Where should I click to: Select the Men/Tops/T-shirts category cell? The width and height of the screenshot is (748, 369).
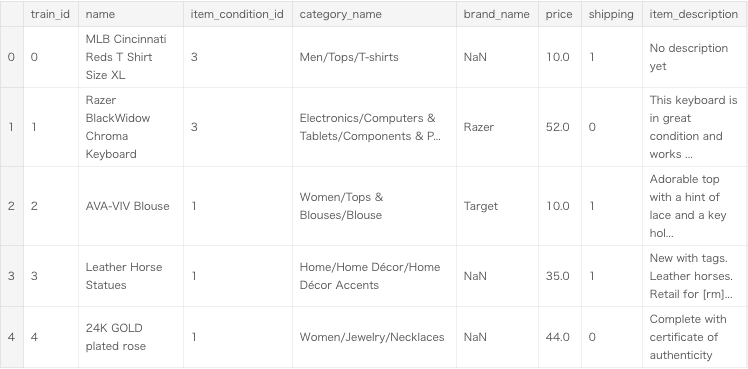pos(374,57)
